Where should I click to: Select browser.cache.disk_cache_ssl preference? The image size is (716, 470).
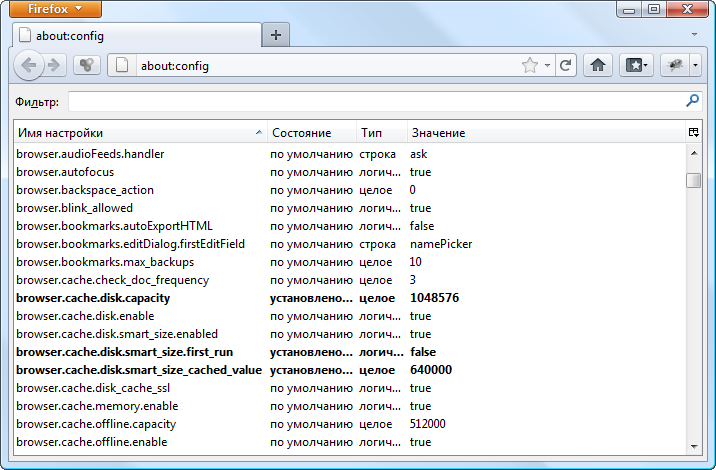click(350, 388)
